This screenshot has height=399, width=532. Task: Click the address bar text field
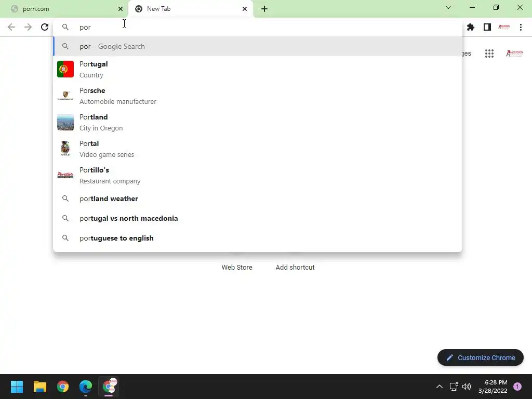click(x=258, y=27)
